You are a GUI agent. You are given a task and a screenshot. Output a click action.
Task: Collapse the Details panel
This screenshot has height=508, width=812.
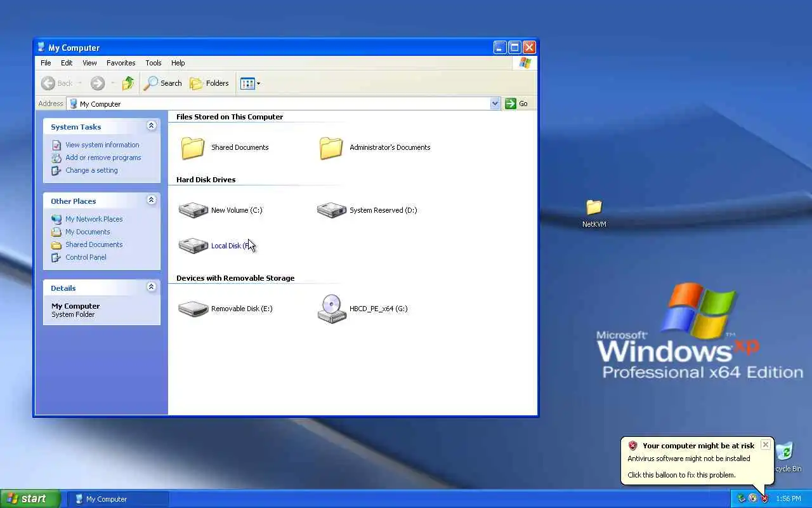coord(151,287)
